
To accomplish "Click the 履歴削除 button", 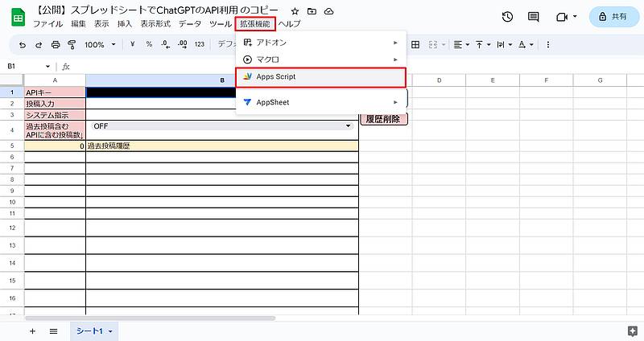I will 384,119.
